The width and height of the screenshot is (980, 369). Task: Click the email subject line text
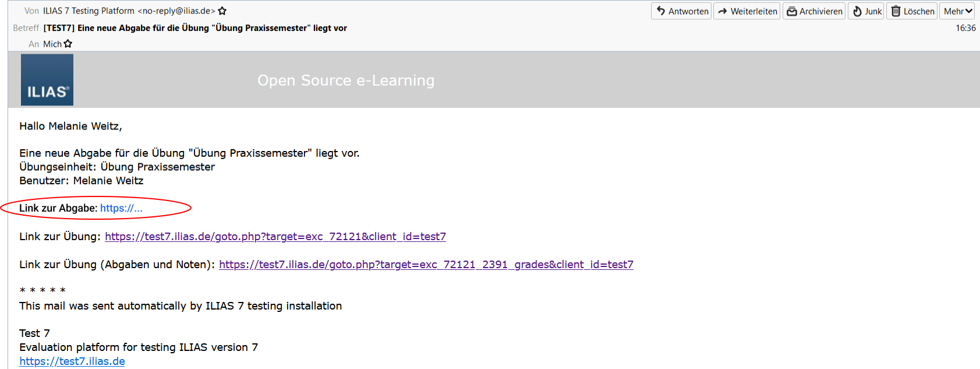(x=195, y=28)
